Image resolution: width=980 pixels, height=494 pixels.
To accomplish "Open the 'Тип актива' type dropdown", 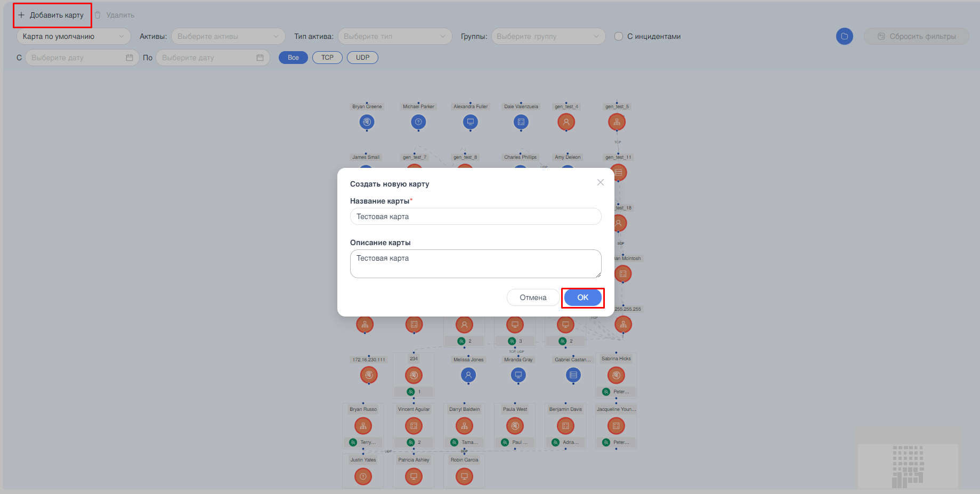I will tap(394, 36).
